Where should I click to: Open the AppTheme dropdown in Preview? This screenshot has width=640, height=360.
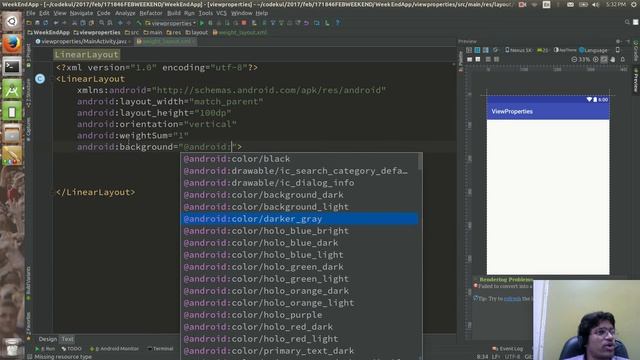click(x=565, y=50)
